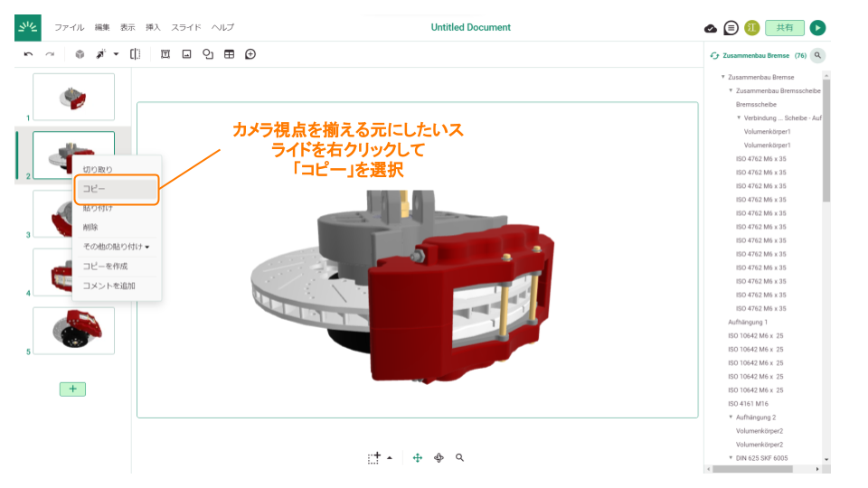This screenshot has height=488, width=868.
Task: Insert an image from the toolbar
Action: 186,54
